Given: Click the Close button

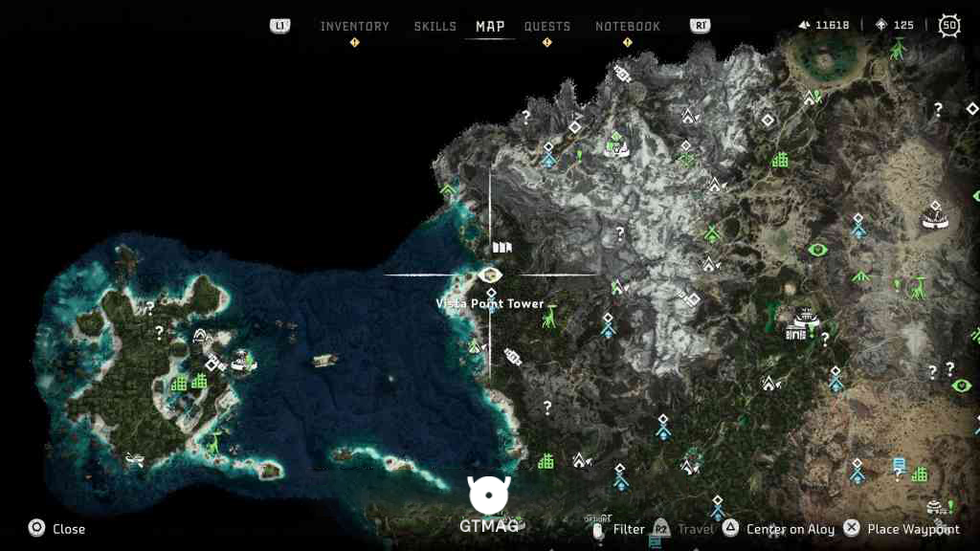Looking at the screenshot, I should 69,529.
